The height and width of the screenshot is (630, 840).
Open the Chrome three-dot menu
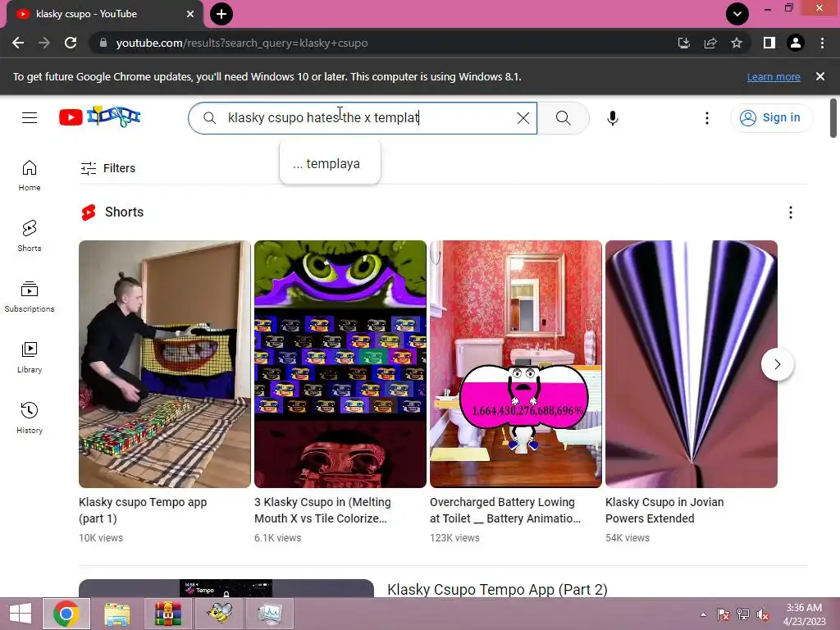822,43
